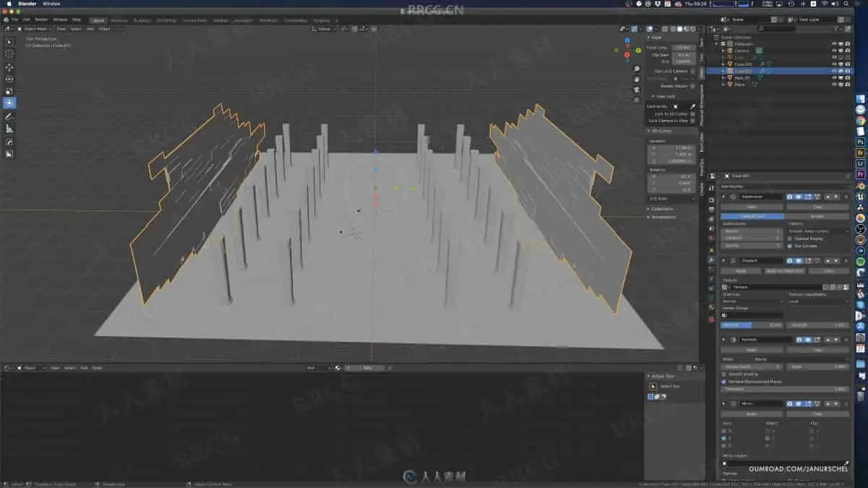Image resolution: width=868 pixels, height=488 pixels.
Task: Select the Cursor tool in viewport toolbar
Action: 9,53
